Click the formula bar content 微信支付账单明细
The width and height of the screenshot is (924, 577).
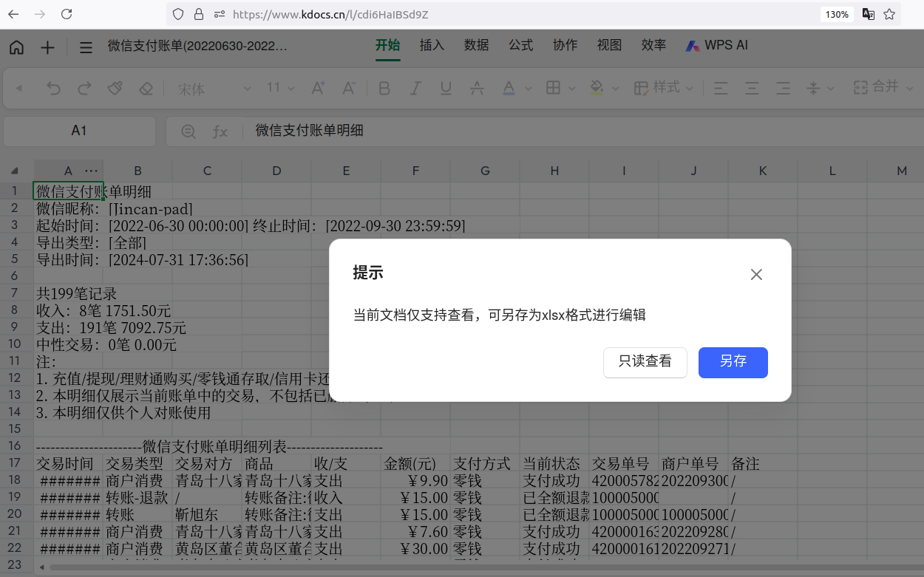(x=309, y=131)
